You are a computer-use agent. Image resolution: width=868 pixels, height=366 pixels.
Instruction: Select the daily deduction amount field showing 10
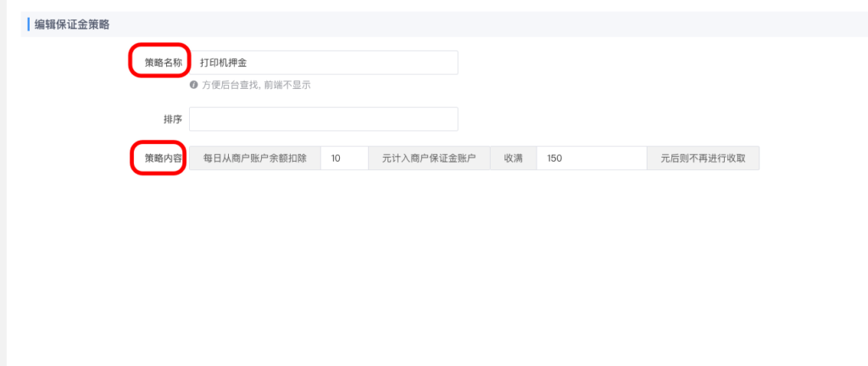point(344,158)
